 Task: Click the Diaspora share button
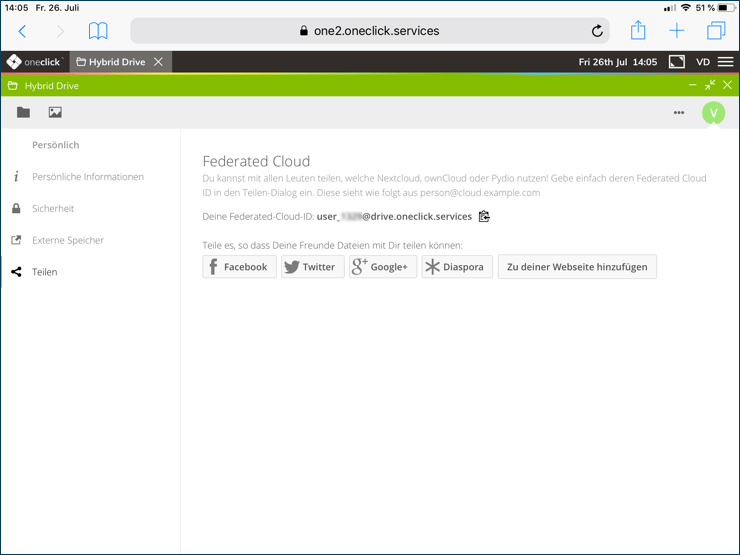456,267
